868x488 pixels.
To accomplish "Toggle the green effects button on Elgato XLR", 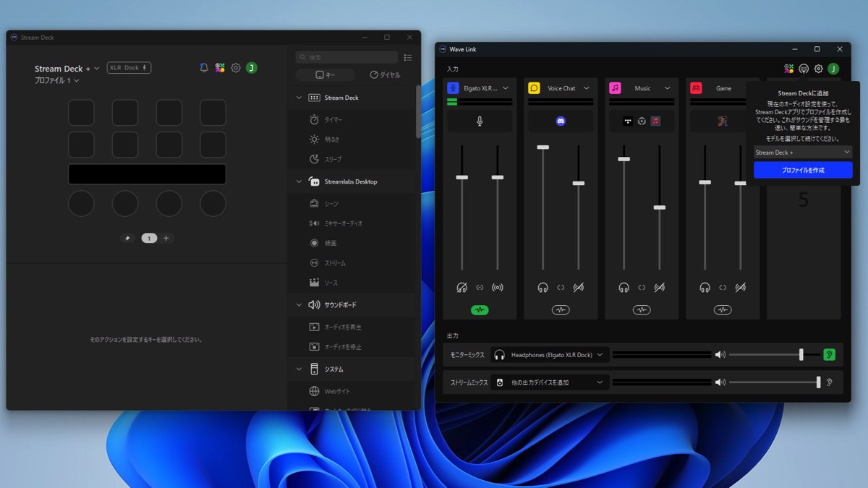I will click(x=480, y=310).
